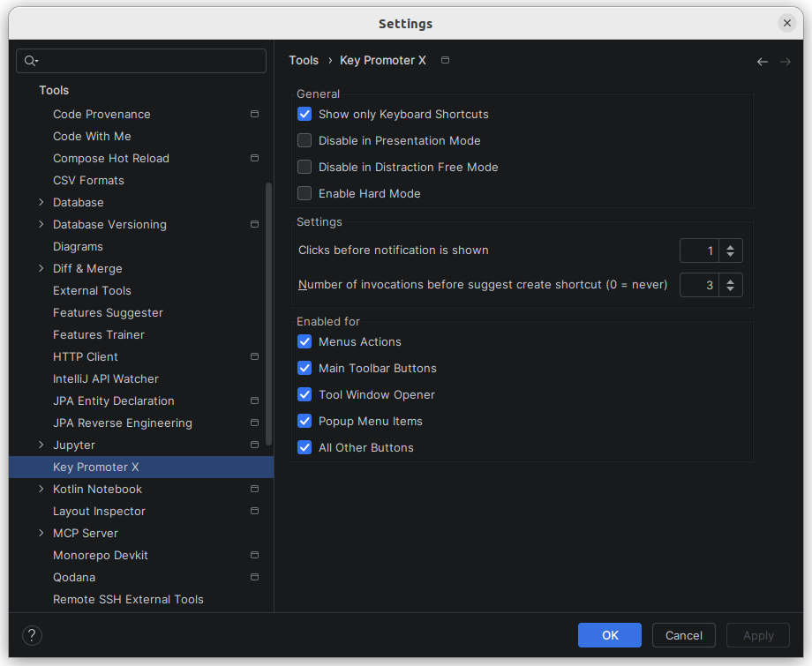Click project-level icon next to Monorepo Devkit
Screen dimensions: 812x666
pyautogui.click(x=254, y=555)
